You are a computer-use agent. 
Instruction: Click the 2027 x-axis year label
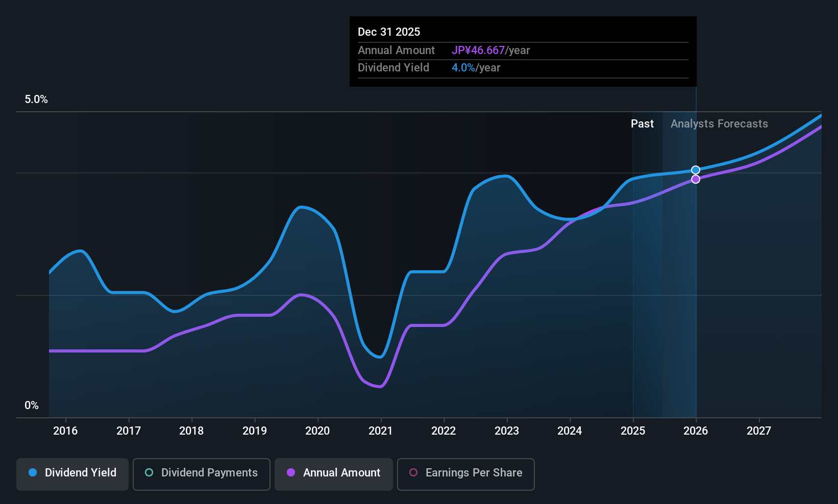click(758, 431)
